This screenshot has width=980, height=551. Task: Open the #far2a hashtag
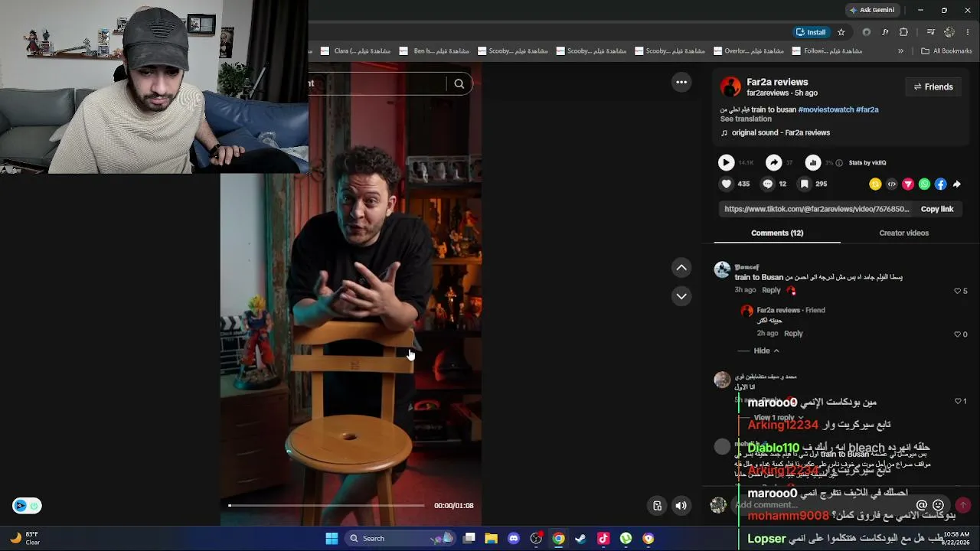(867, 109)
